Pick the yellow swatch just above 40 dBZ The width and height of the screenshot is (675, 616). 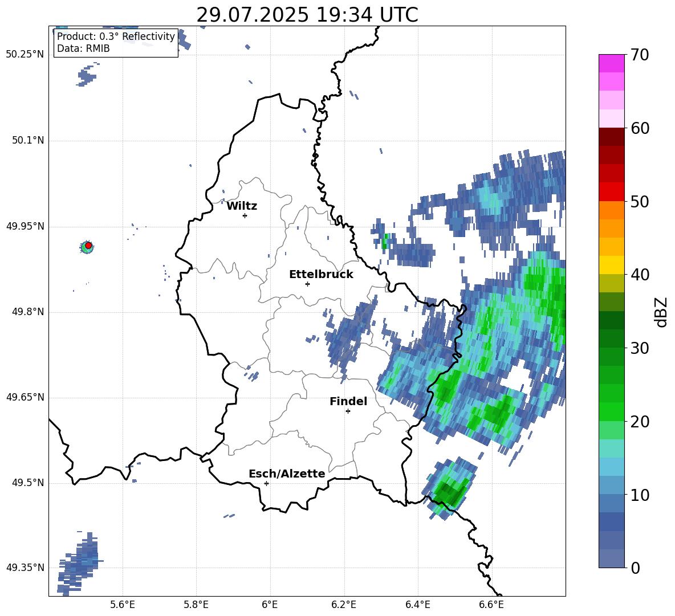(611, 265)
